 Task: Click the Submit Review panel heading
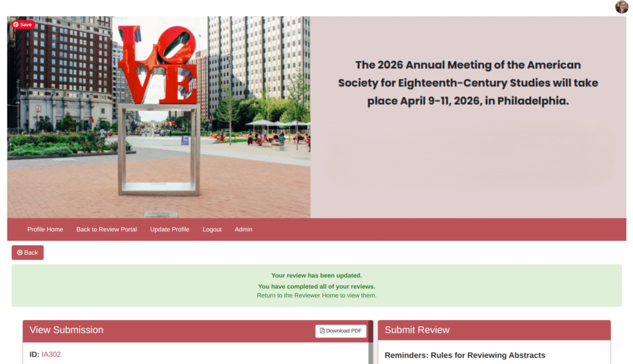[x=417, y=329]
